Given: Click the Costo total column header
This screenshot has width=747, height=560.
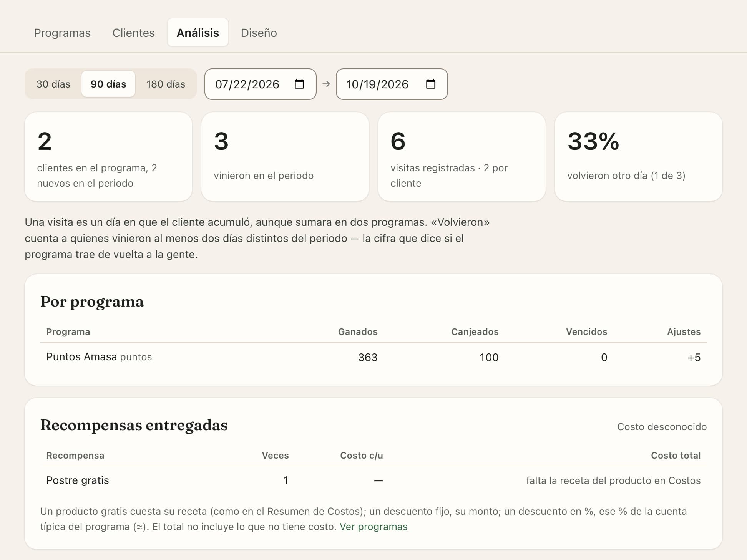Looking at the screenshot, I should tap(676, 456).
